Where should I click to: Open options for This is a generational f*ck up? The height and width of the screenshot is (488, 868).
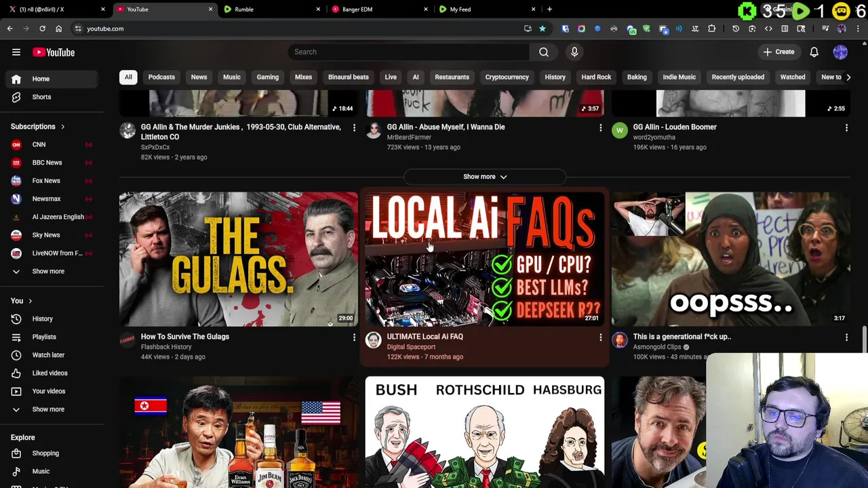pyautogui.click(x=846, y=337)
